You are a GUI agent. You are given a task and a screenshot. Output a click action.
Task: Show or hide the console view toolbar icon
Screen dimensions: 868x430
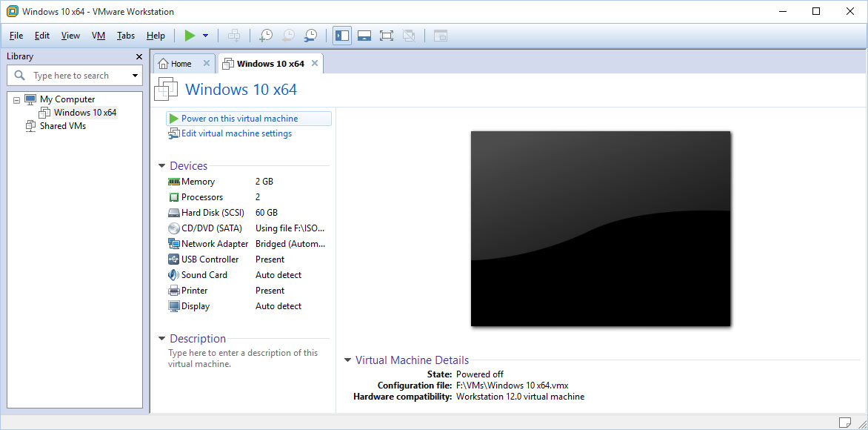click(x=364, y=35)
